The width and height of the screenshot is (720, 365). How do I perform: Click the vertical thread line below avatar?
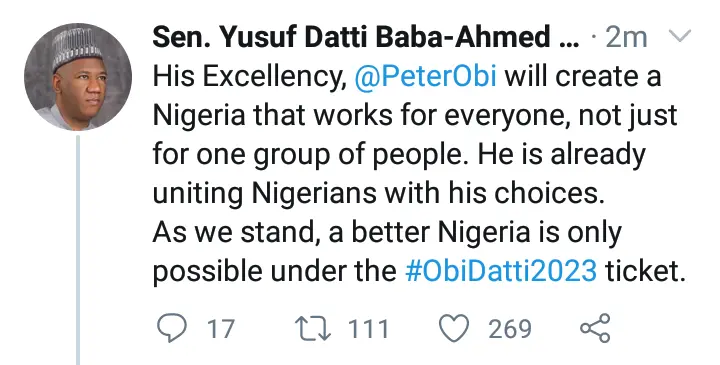(78, 250)
